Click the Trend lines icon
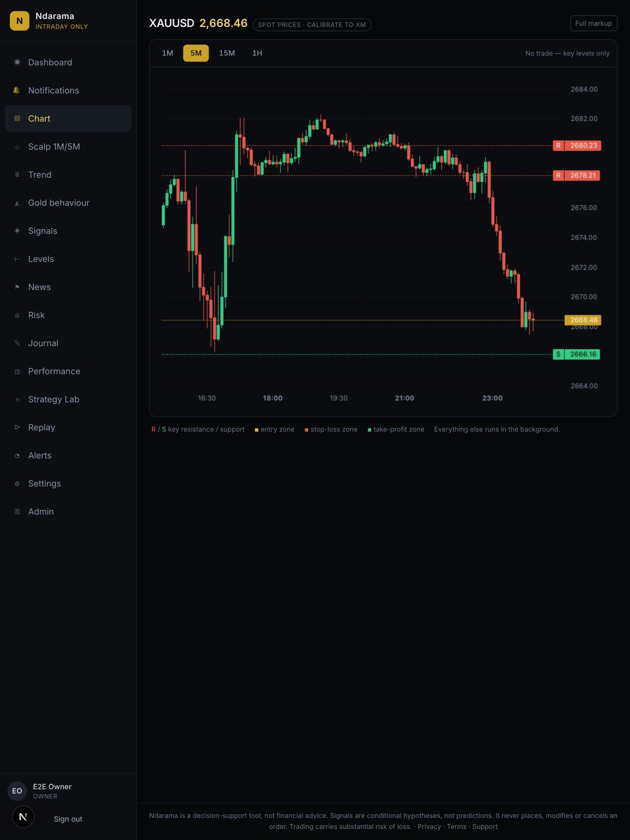 17,174
